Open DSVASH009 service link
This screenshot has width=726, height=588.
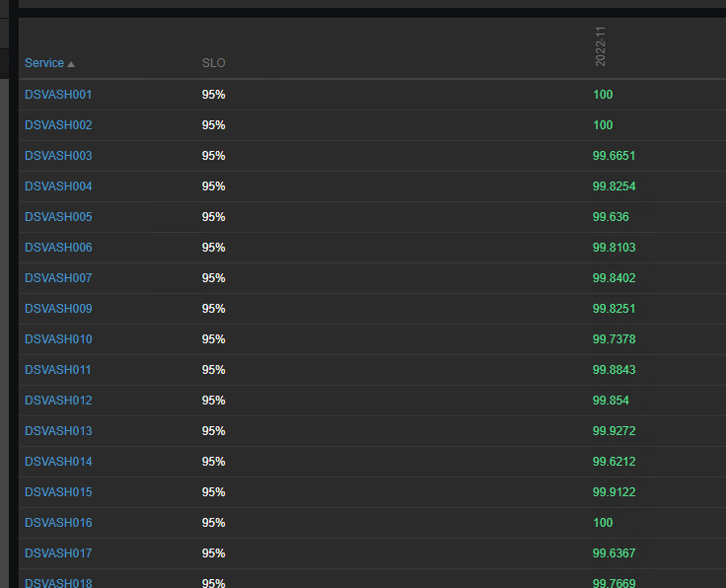coord(58,309)
